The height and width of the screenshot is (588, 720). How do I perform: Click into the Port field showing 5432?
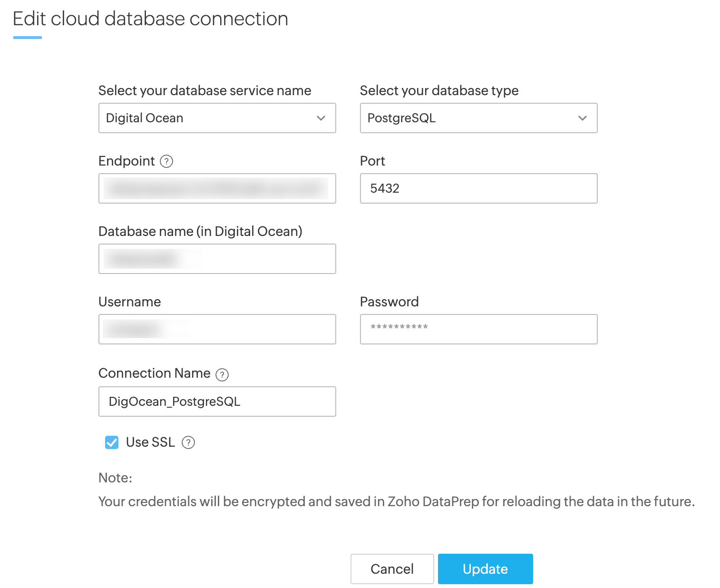[x=478, y=188]
